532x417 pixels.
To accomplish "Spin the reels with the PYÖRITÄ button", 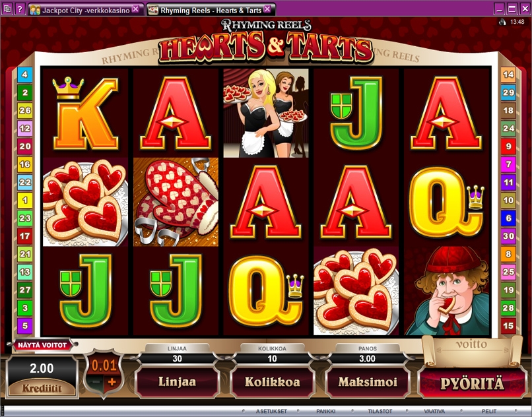I will [472, 383].
